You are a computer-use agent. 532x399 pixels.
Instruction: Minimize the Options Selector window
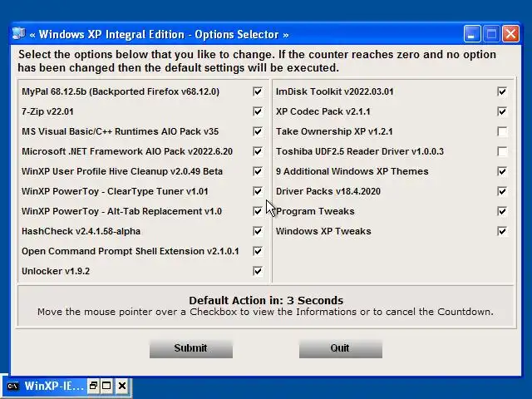[472, 34]
